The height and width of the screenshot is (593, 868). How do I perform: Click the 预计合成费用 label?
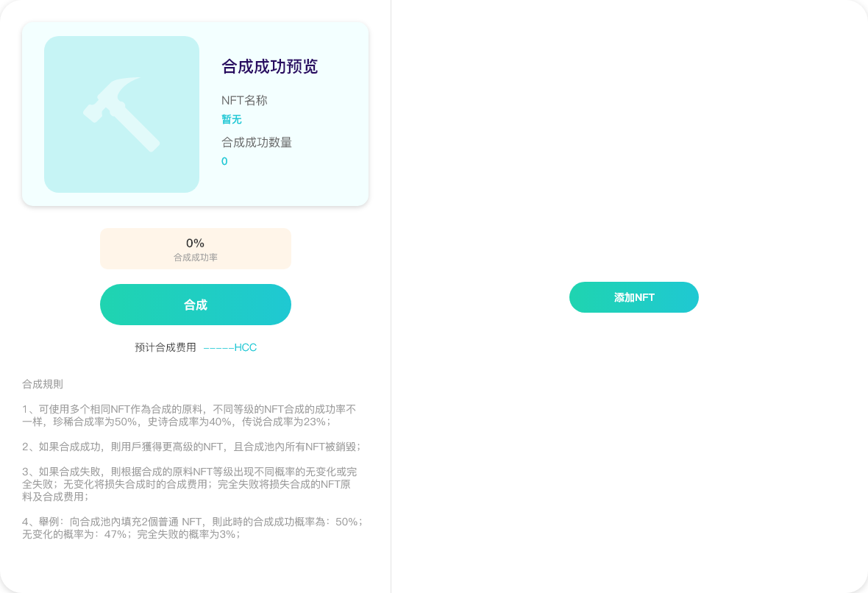tap(166, 347)
